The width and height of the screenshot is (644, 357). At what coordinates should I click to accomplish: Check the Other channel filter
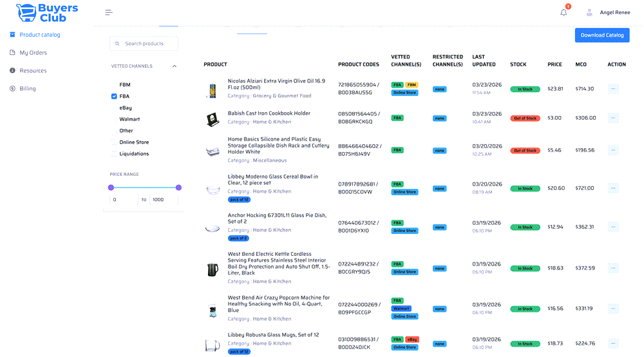click(114, 131)
